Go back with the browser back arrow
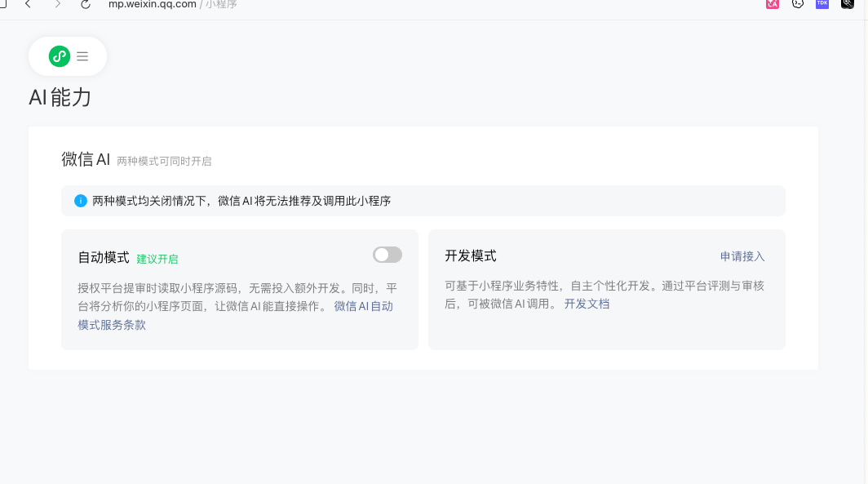Image resolution: width=868 pixels, height=484 pixels. click(x=28, y=4)
